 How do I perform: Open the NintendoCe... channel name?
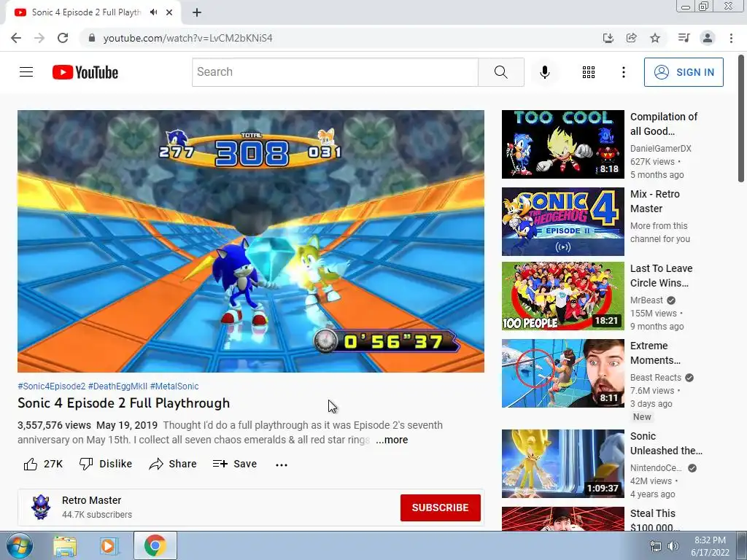coord(656,468)
